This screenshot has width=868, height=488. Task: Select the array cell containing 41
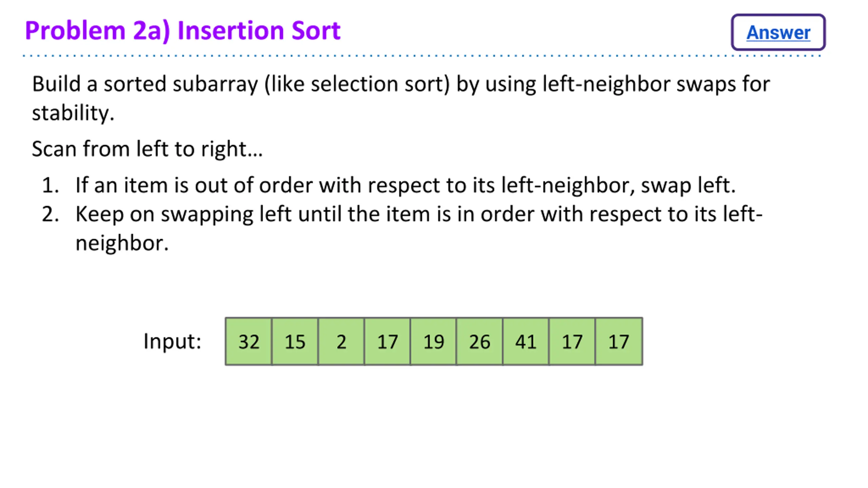(x=526, y=341)
